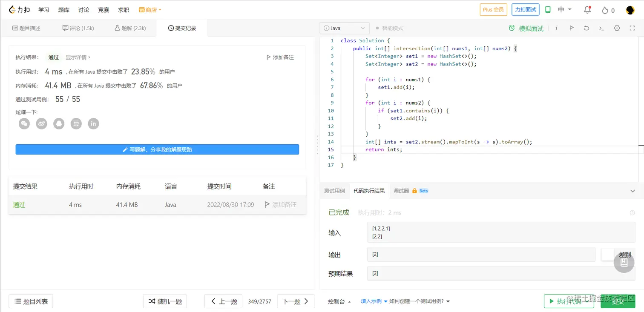644x312 pixels.
Task: Click the panel splitter drag handle
Action: point(317,145)
